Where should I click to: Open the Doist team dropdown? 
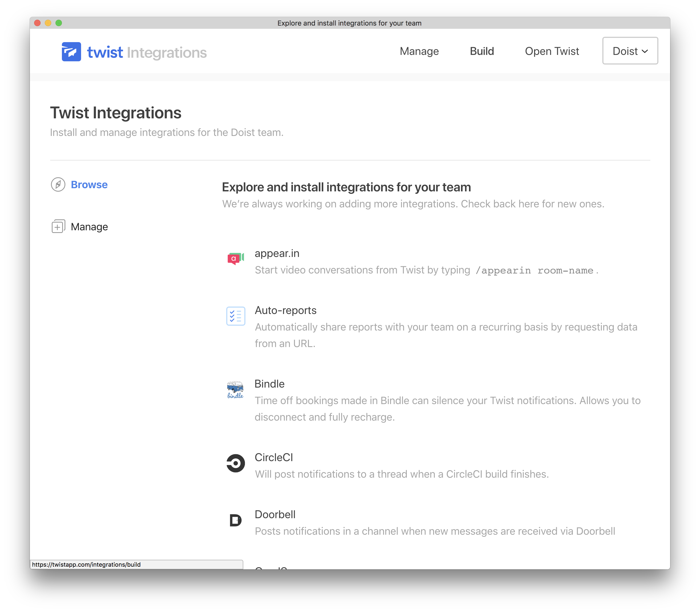click(630, 51)
